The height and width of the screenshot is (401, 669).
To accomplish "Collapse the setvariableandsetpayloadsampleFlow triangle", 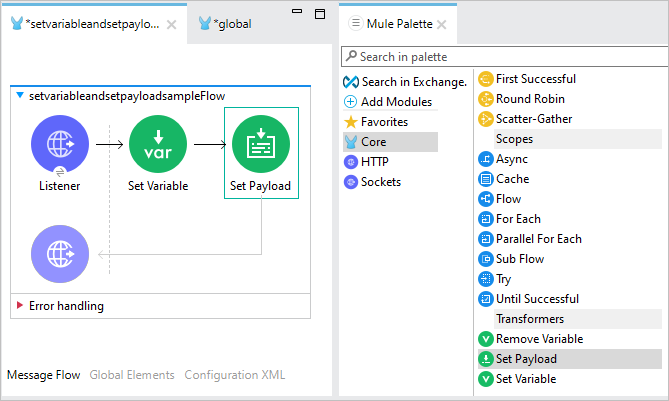I will (20, 95).
